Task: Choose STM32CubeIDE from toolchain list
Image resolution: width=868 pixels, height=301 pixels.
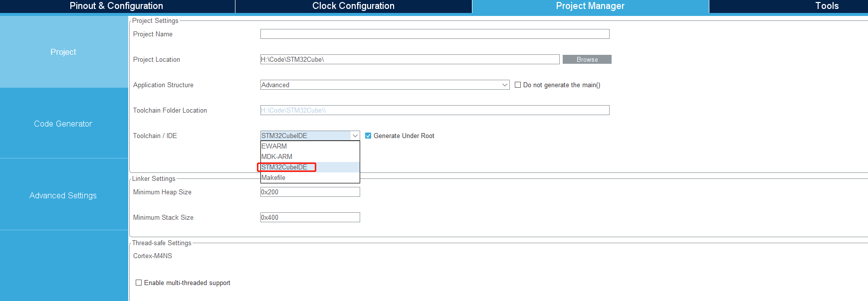Action: [x=310, y=167]
